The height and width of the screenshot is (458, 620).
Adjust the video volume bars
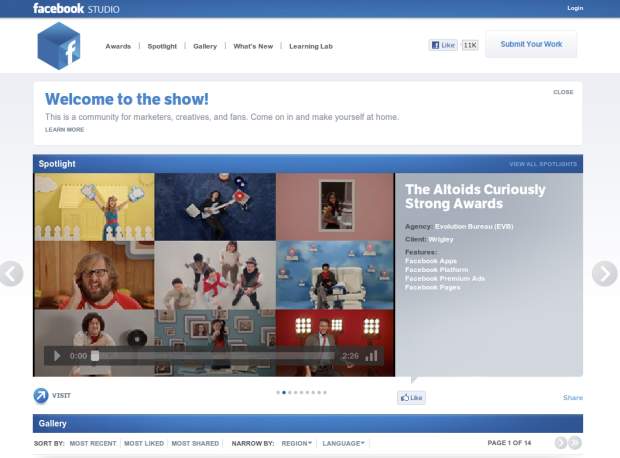tap(371, 356)
